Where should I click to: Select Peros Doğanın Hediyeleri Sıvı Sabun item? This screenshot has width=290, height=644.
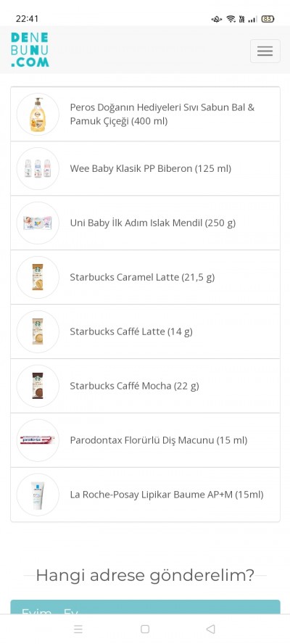(x=146, y=114)
